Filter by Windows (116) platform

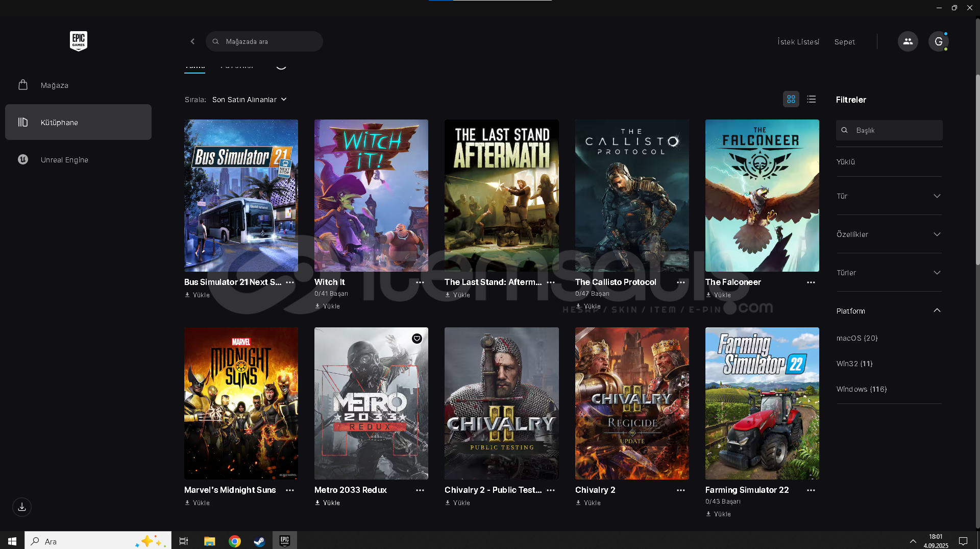[862, 389]
